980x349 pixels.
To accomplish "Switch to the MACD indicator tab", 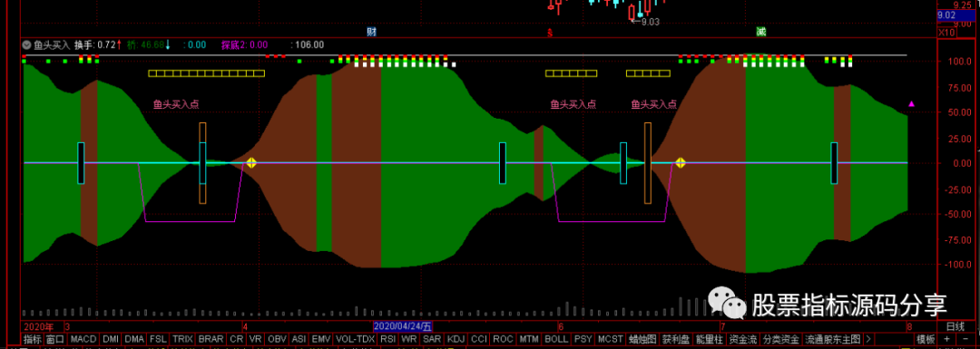I will tap(83, 339).
